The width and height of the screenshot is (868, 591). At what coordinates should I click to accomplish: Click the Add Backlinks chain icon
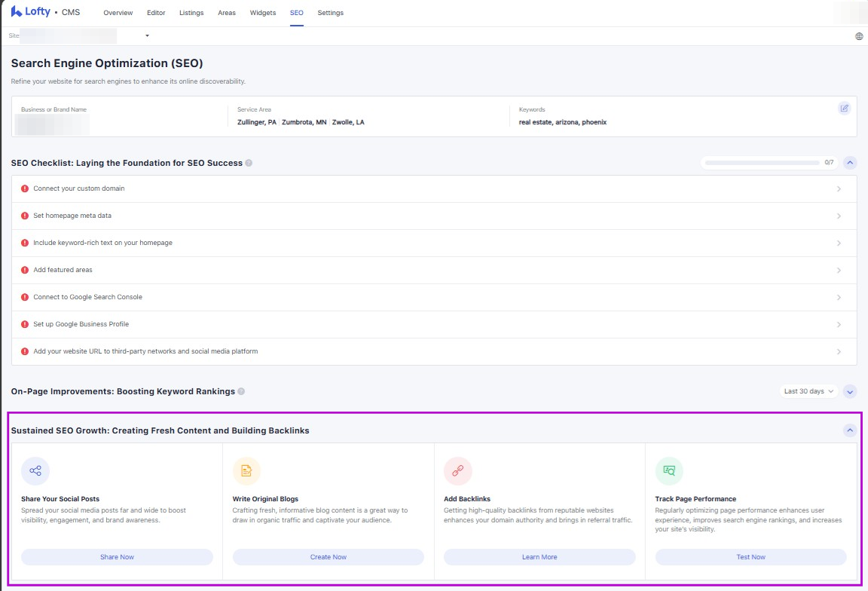point(457,471)
